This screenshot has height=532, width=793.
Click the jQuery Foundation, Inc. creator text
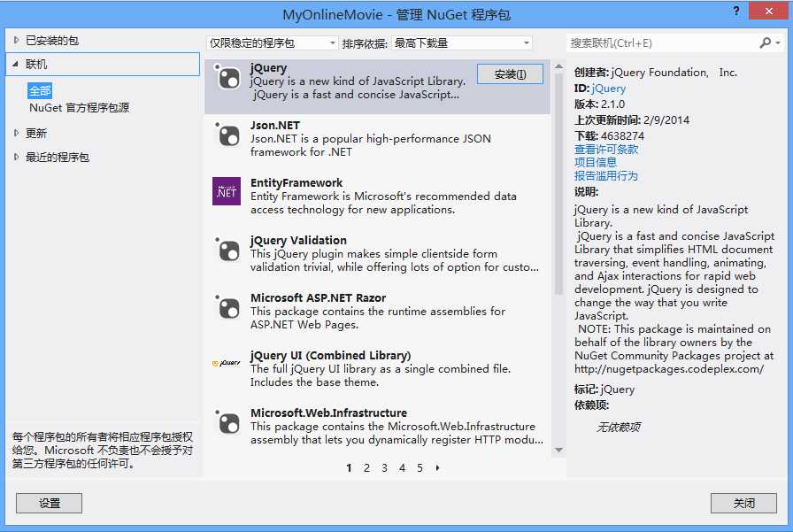coord(674,73)
